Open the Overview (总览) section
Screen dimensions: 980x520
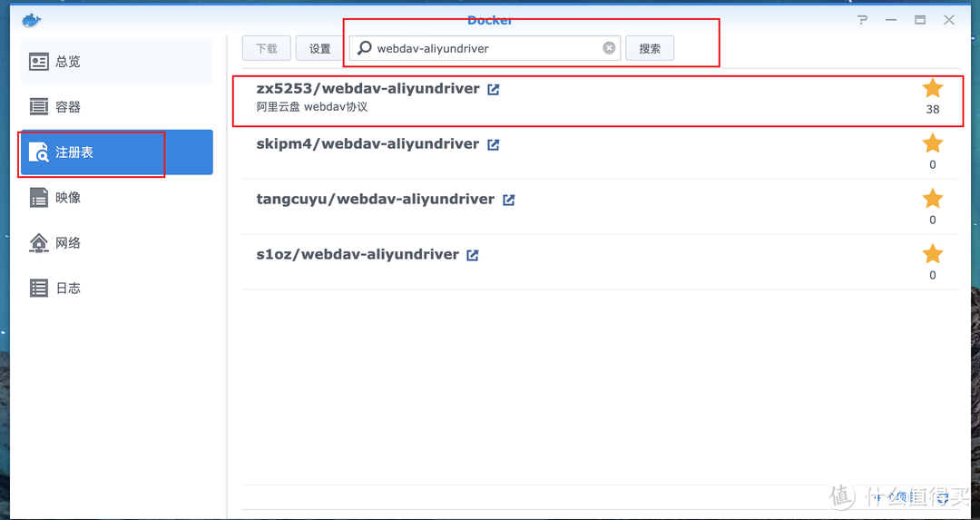pyautogui.click(x=117, y=62)
